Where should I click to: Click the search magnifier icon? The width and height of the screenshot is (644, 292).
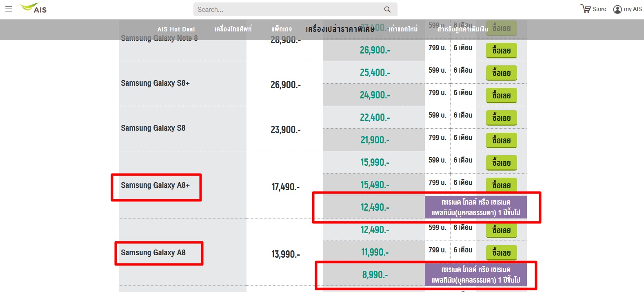[x=387, y=9]
